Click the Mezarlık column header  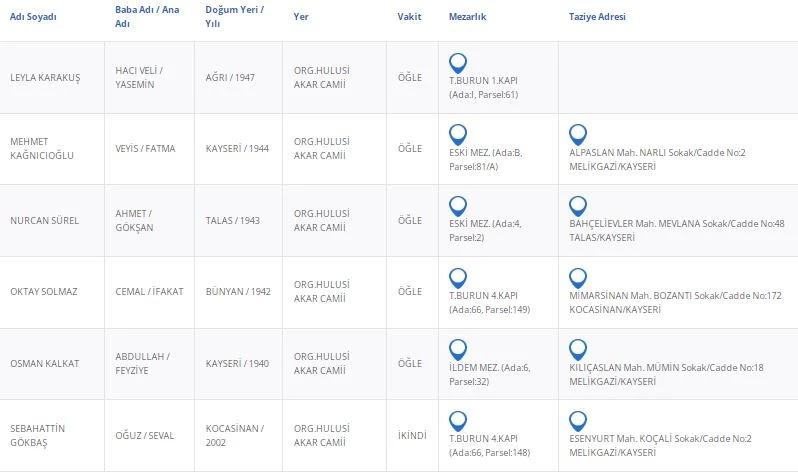[467, 17]
